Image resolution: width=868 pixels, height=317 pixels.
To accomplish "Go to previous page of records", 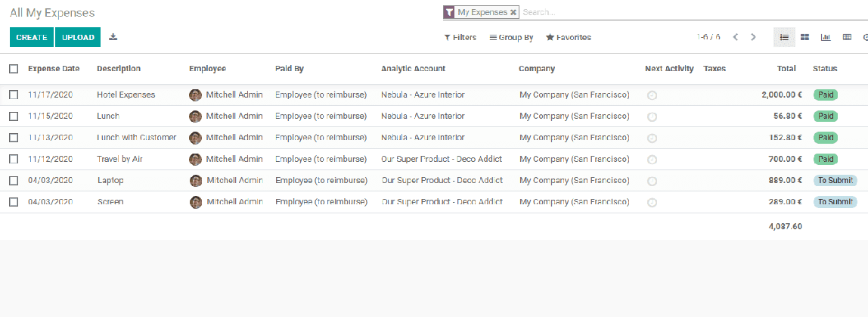I will (x=735, y=37).
